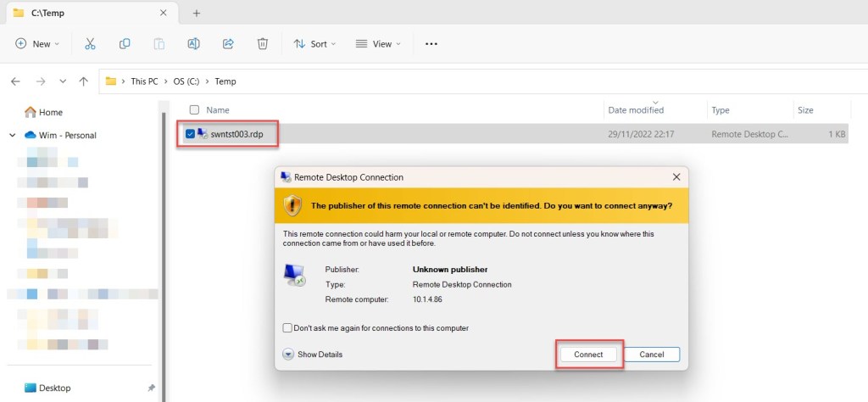Open the Sort dropdown

click(314, 44)
